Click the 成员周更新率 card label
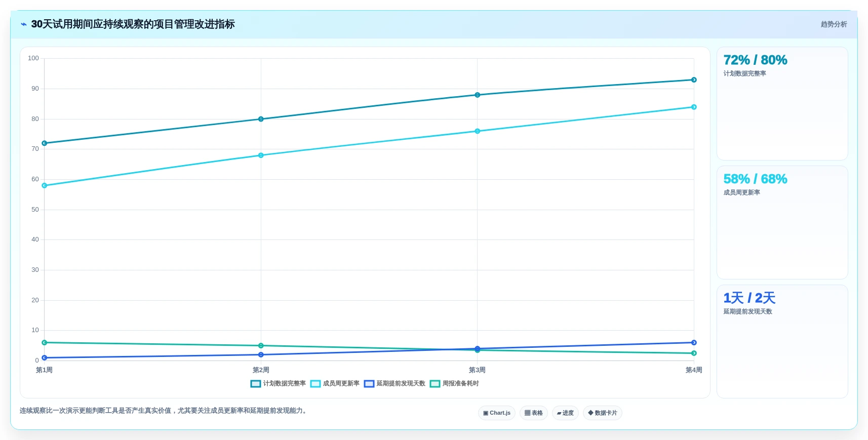 [x=741, y=193]
